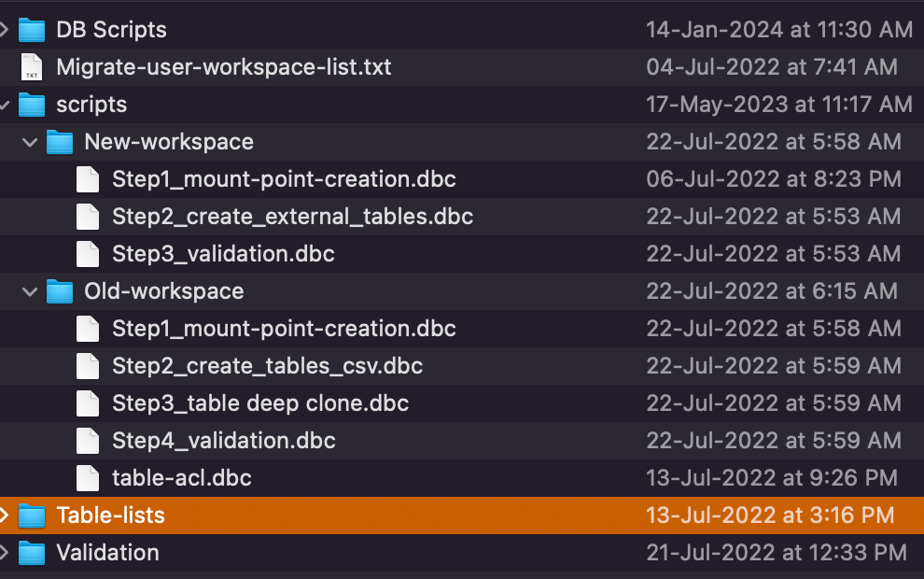Collapse the Old-workspace folder
The image size is (924, 579).
(29, 290)
